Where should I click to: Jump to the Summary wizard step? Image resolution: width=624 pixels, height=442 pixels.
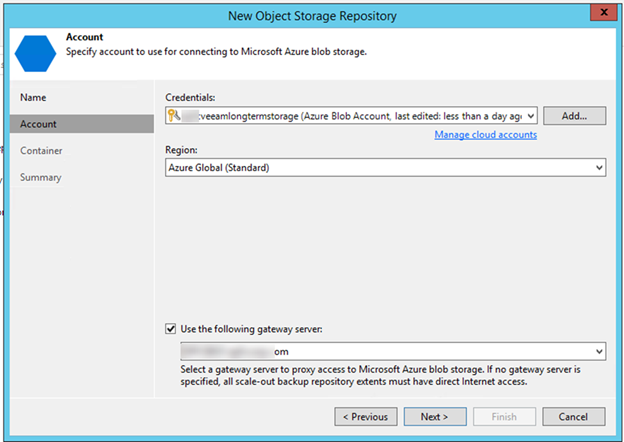[41, 178]
